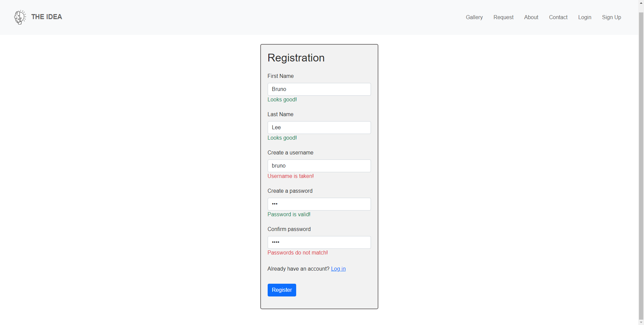
Task: Open the Login page from navbar
Action: coord(585,17)
